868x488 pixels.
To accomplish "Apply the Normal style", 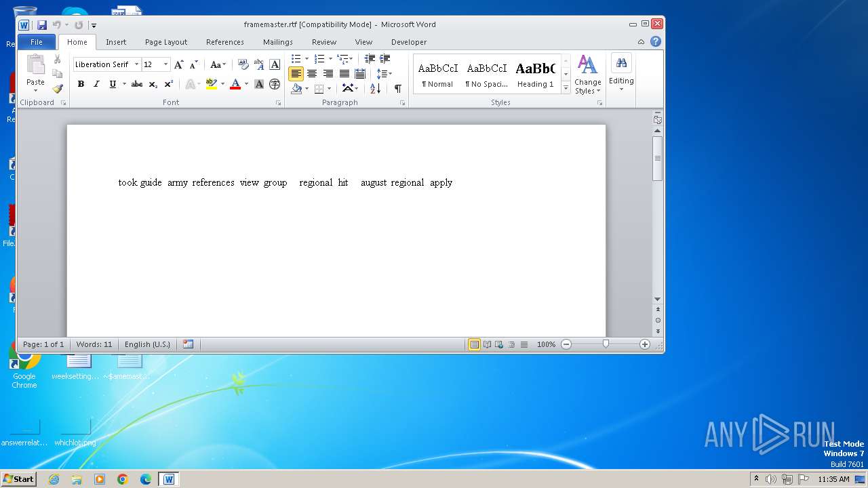I will pyautogui.click(x=437, y=74).
